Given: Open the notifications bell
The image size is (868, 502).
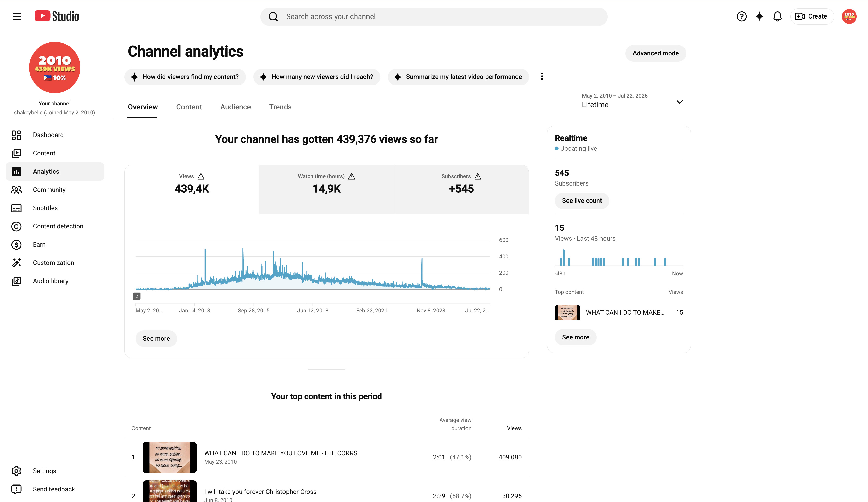Looking at the screenshot, I should 777,16.
